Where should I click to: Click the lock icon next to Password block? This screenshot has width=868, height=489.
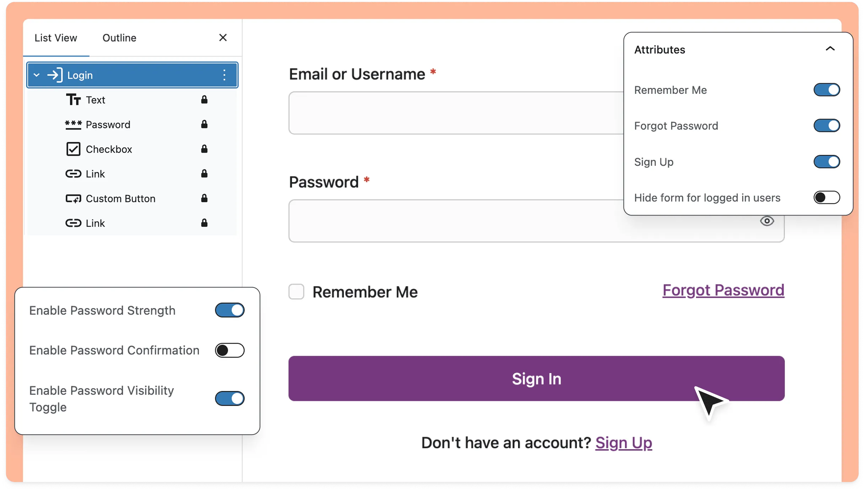[x=204, y=124]
